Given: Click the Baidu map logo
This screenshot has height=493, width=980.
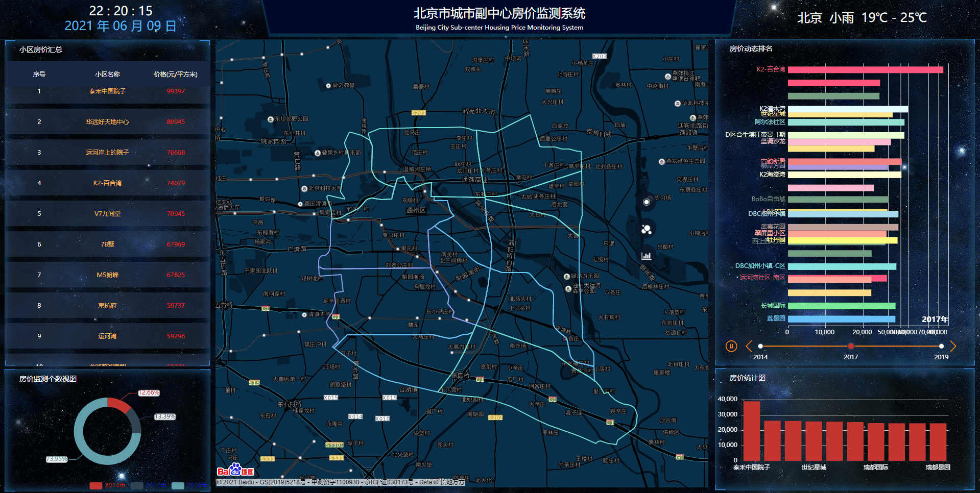Looking at the screenshot, I should point(235,470).
